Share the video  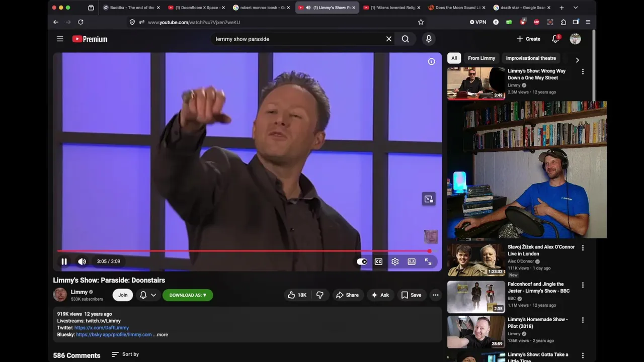point(347,295)
